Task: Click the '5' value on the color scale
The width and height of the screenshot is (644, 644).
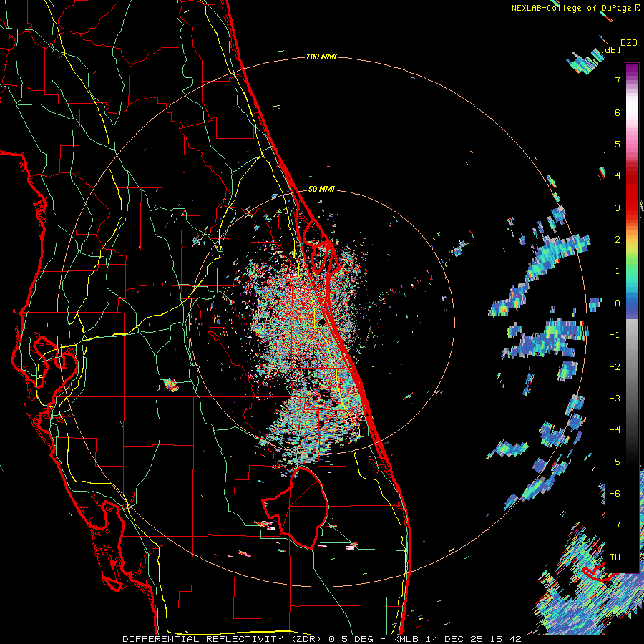Action: [618, 144]
